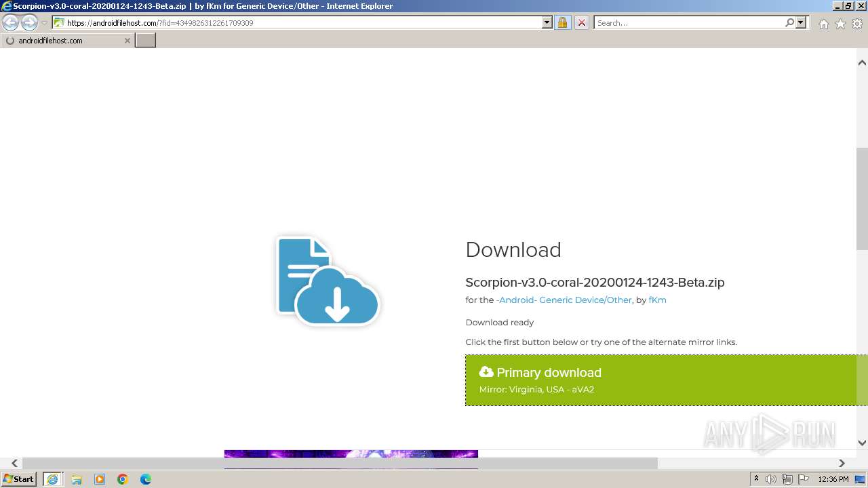Open the File Explorer taskbar icon
The image size is (868, 488).
[x=77, y=479]
